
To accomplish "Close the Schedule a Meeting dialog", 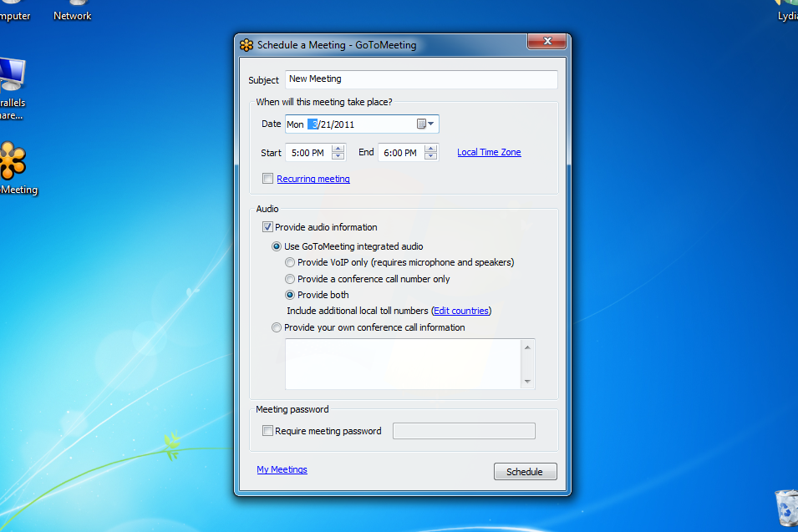I will (547, 41).
